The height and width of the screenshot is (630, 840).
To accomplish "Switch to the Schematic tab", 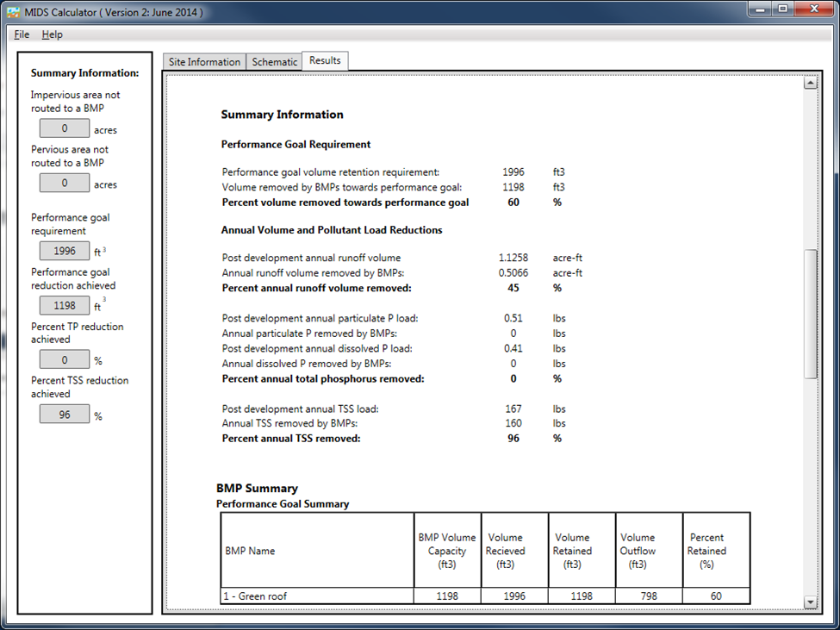I will click(274, 62).
